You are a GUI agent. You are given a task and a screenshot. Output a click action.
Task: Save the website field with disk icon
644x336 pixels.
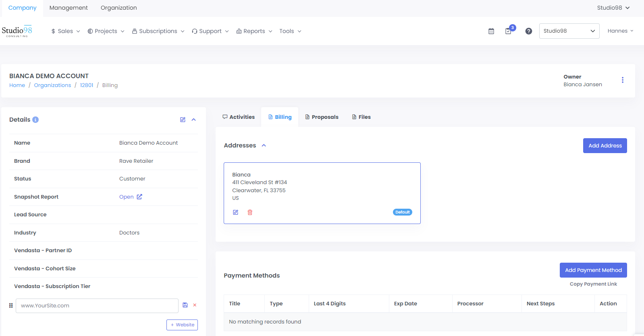pyautogui.click(x=185, y=305)
